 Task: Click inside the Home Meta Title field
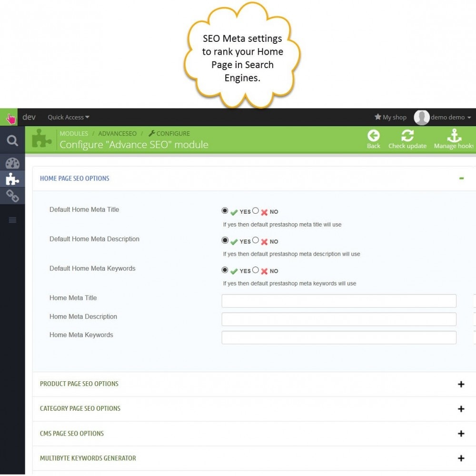[x=338, y=300]
